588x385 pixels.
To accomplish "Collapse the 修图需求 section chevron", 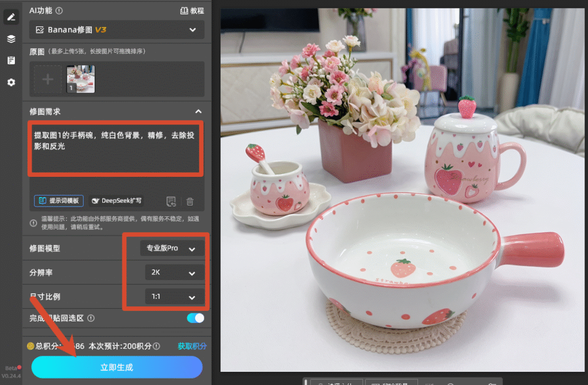I will point(198,111).
